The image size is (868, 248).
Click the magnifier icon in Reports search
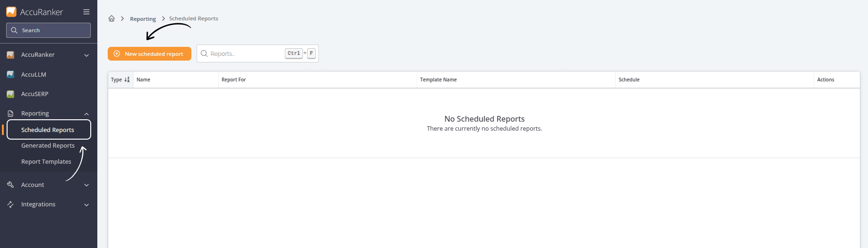click(204, 53)
